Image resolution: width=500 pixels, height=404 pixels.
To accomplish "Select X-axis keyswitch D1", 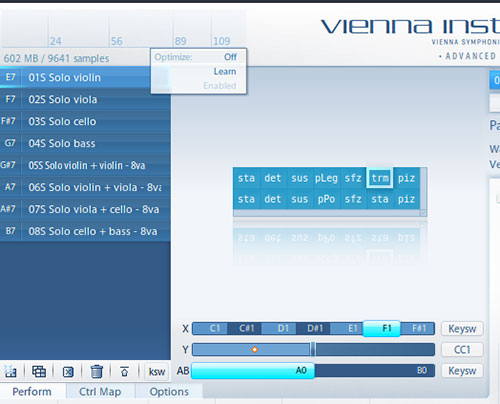I will [x=279, y=328].
